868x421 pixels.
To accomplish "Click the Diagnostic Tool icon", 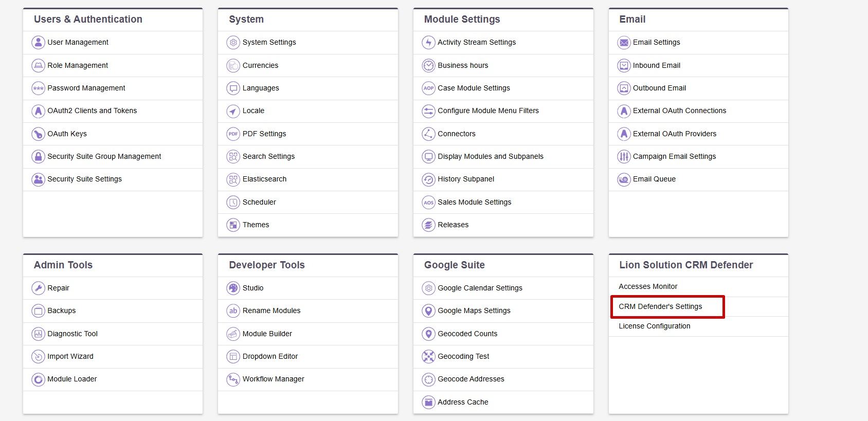I will point(38,334).
